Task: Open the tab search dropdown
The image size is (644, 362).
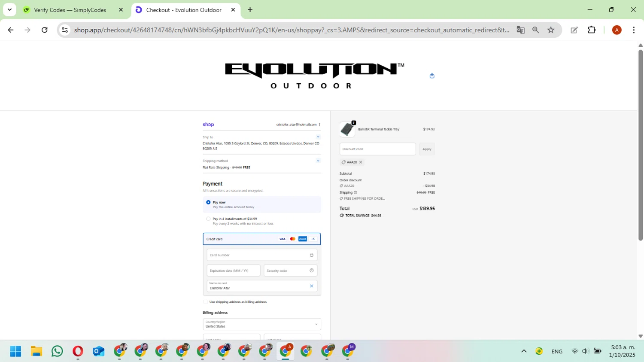Action: pyautogui.click(x=9, y=9)
